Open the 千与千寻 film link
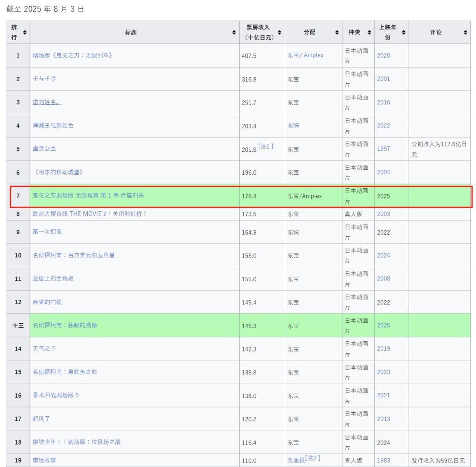The image size is (476, 467). (x=44, y=79)
